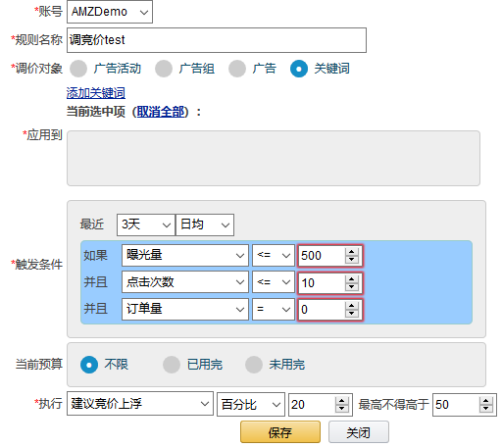Select the 广告组 radio option
This screenshot has height=448, width=502.
click(164, 69)
